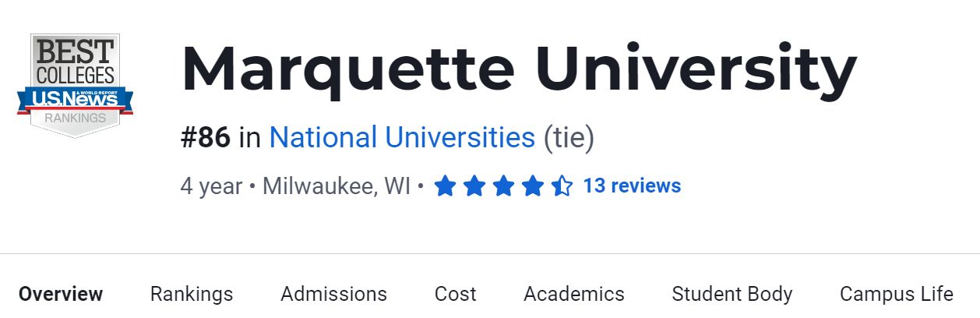Image resolution: width=980 pixels, height=318 pixels.
Task: Switch to the Student Body tab
Action: (x=732, y=294)
